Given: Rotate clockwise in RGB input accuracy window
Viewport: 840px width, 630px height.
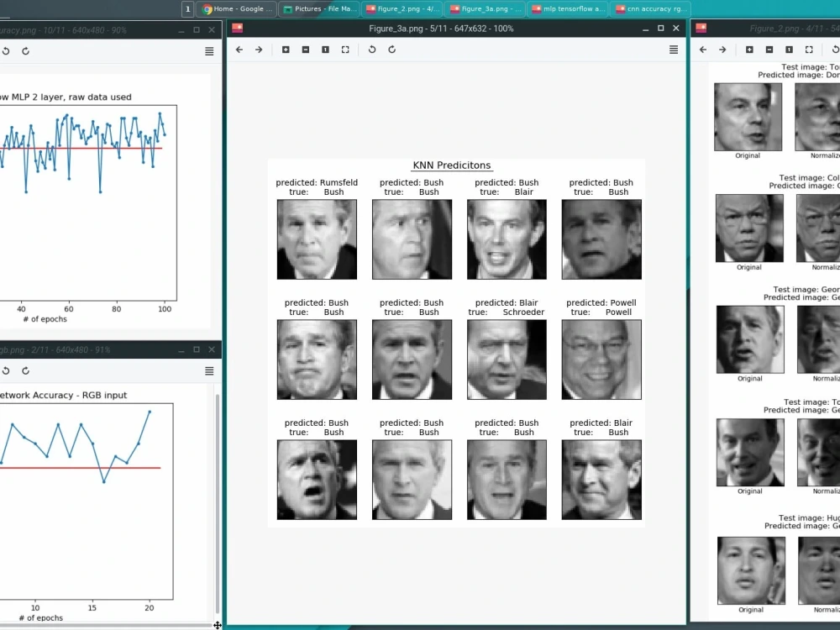Looking at the screenshot, I should (x=25, y=370).
